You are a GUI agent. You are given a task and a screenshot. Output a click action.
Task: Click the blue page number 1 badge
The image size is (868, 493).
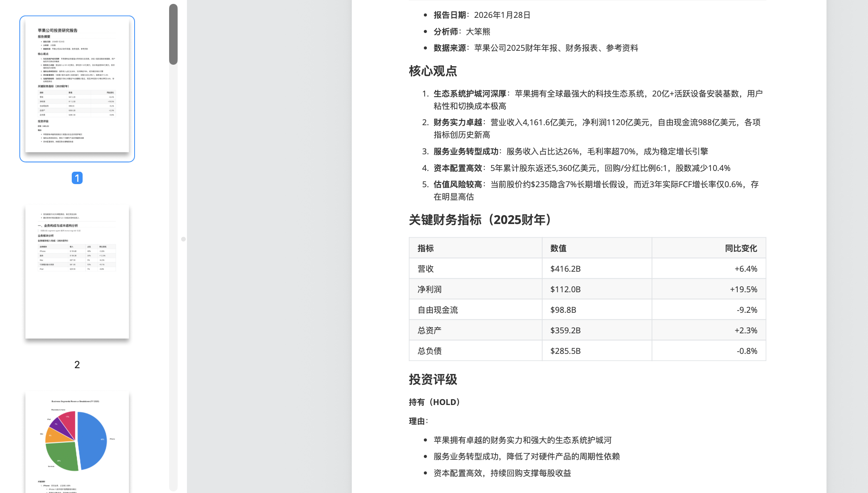[x=77, y=178]
